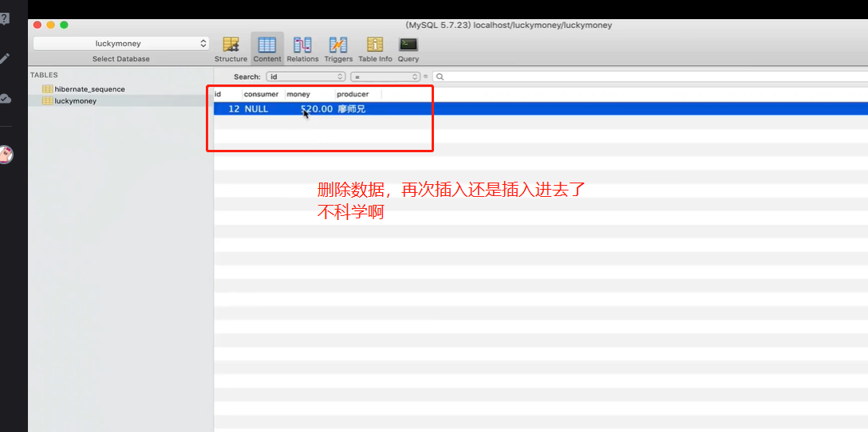The width and height of the screenshot is (868, 432).
Task: Click the magnifier icon in search box
Action: 440,77
